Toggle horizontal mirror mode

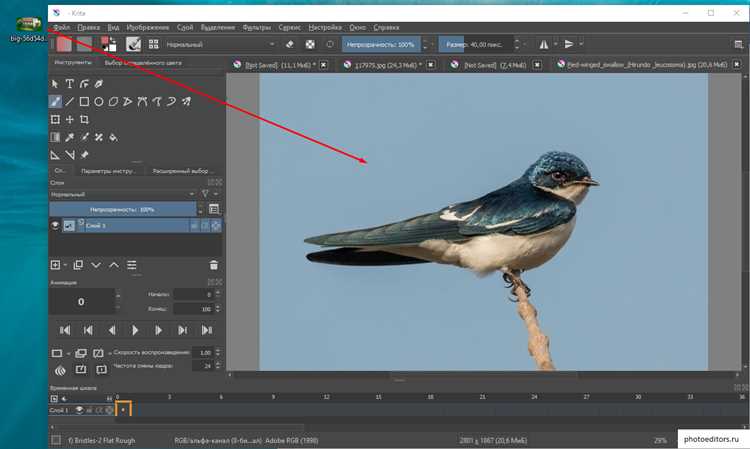(544, 44)
